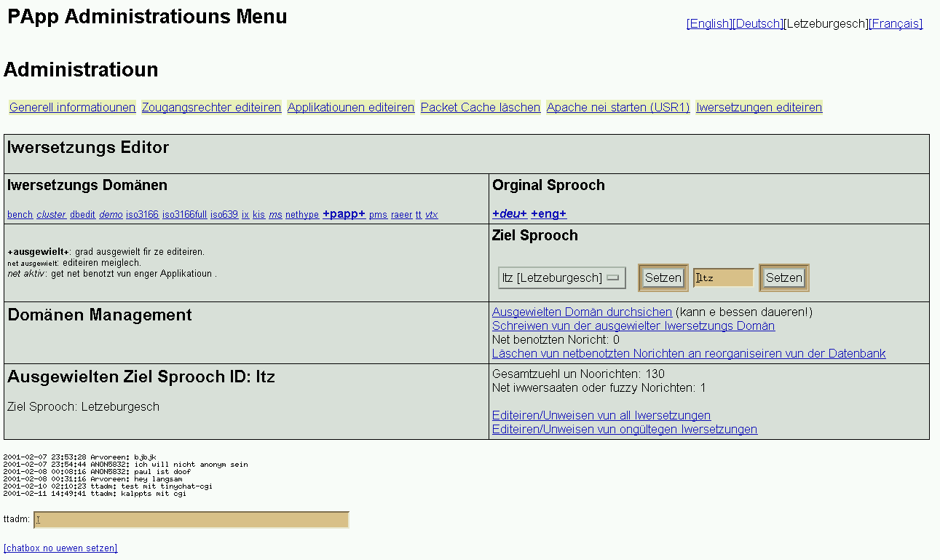Click the Setzen button beside the language dropdown

(x=663, y=277)
